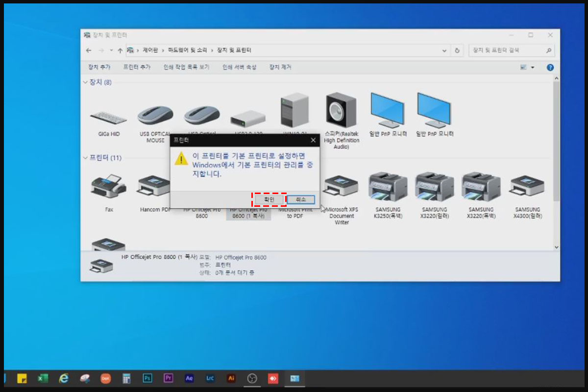This screenshot has height=392, width=588.
Task: Click the Microsoft Print to PDF label
Action: pos(296,213)
